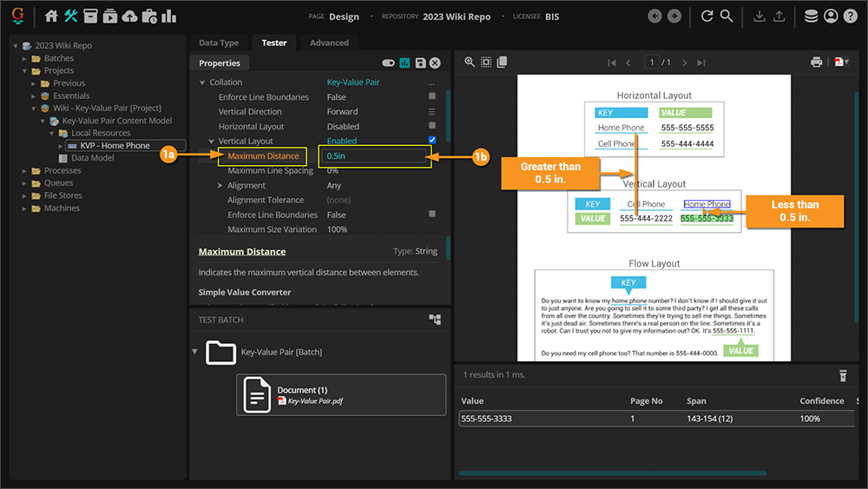Viewport: 868px width, 489px height.
Task: Toggle the Vertical Layout enabled checkbox
Action: pos(432,141)
